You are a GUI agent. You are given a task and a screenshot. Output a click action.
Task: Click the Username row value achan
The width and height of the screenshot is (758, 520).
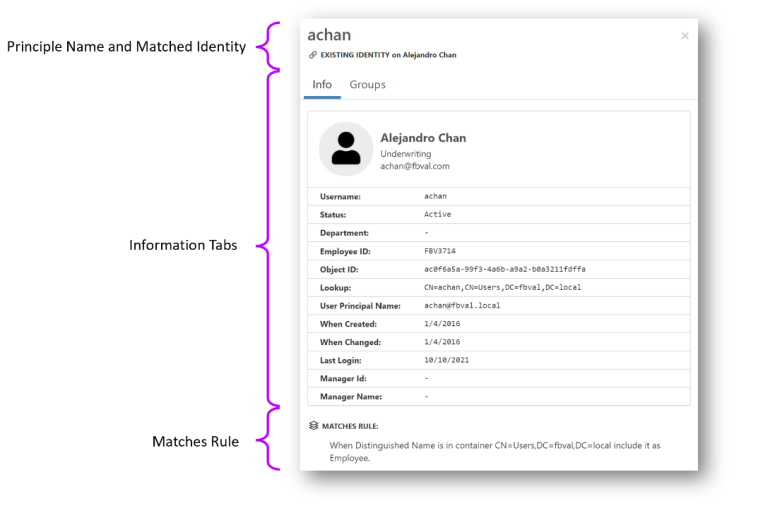point(435,197)
